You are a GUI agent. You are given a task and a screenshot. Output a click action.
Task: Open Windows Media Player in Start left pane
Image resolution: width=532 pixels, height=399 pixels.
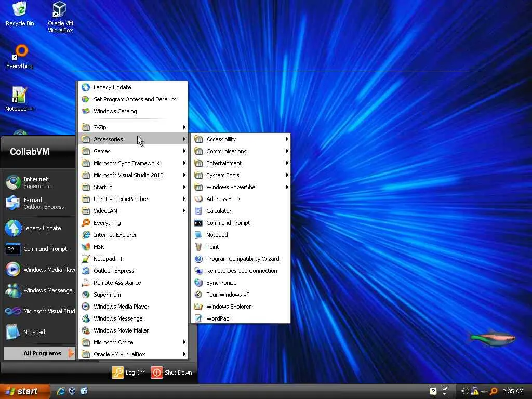tap(39, 270)
